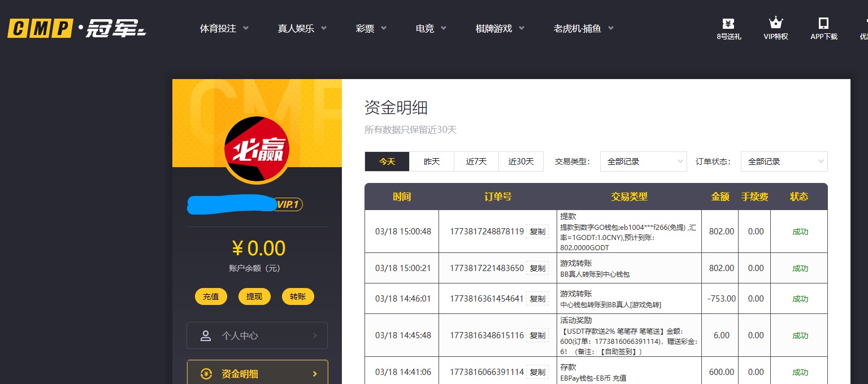Open the VIP特权 crown icon
The width and height of the screenshot is (868, 384).
(775, 24)
